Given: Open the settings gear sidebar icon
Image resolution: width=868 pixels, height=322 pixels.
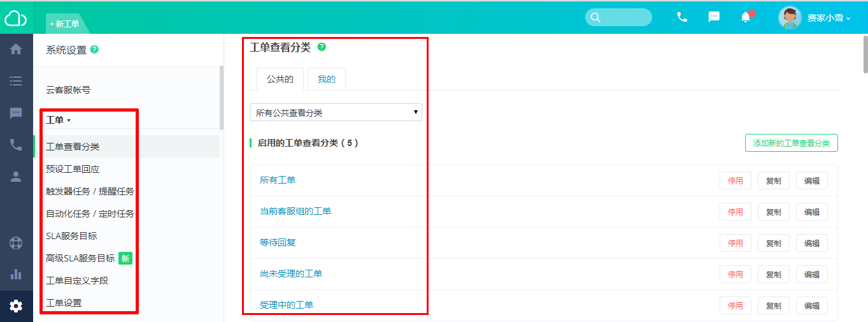Looking at the screenshot, I should 16,306.
